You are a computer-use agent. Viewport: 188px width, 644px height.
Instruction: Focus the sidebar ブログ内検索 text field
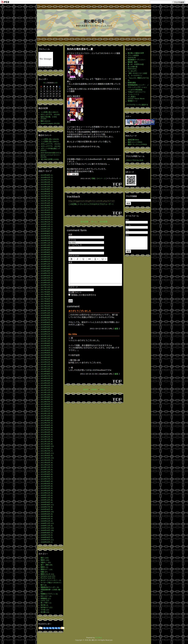pyautogui.click(x=138, y=200)
